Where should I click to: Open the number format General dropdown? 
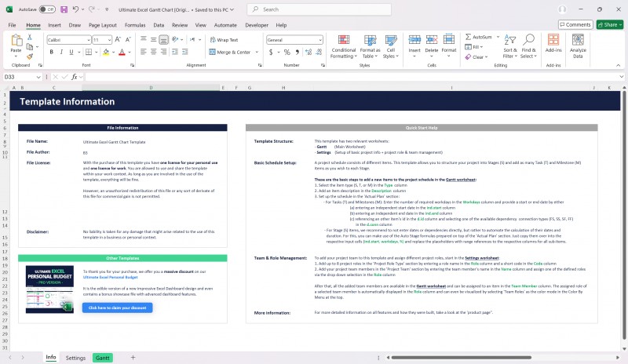(320, 40)
